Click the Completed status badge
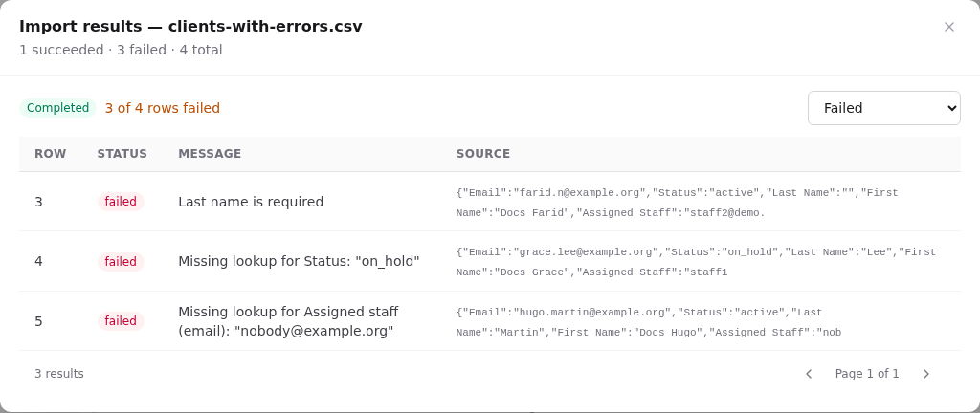The height and width of the screenshot is (413, 980). 58,108
